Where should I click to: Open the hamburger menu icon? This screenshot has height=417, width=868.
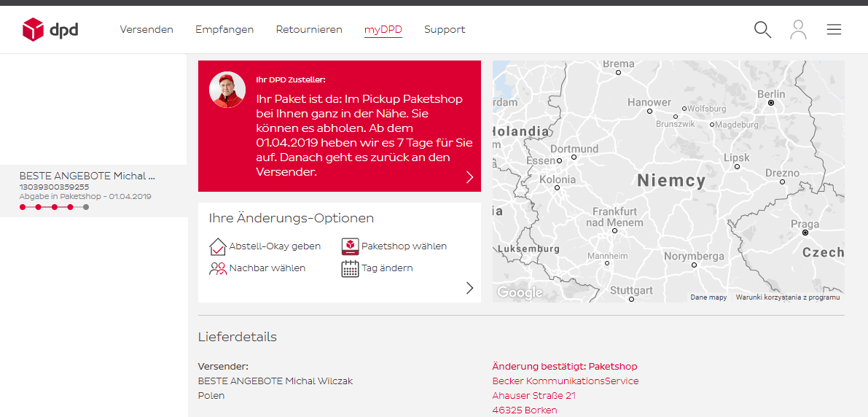click(x=834, y=30)
